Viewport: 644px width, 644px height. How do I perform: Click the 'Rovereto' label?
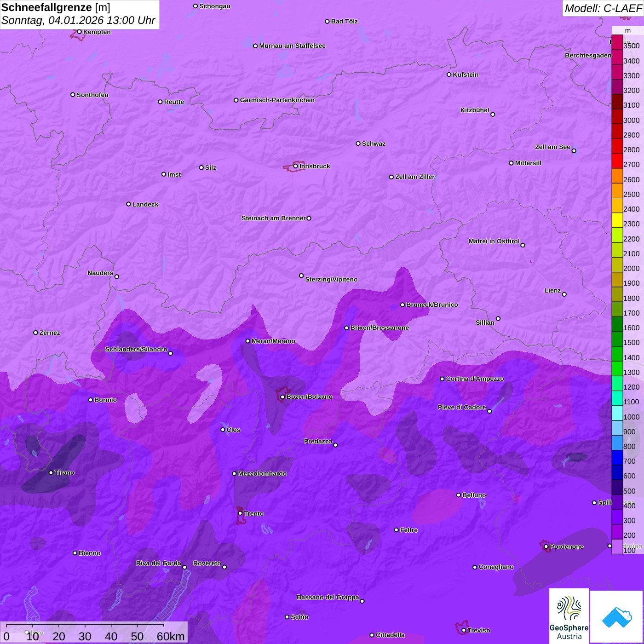(207, 563)
